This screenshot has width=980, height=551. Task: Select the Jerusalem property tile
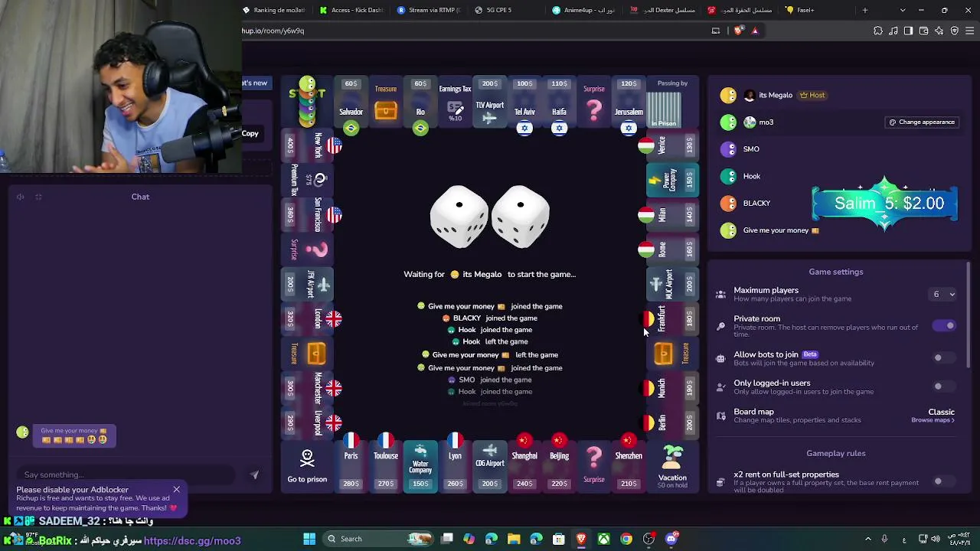[x=629, y=103]
